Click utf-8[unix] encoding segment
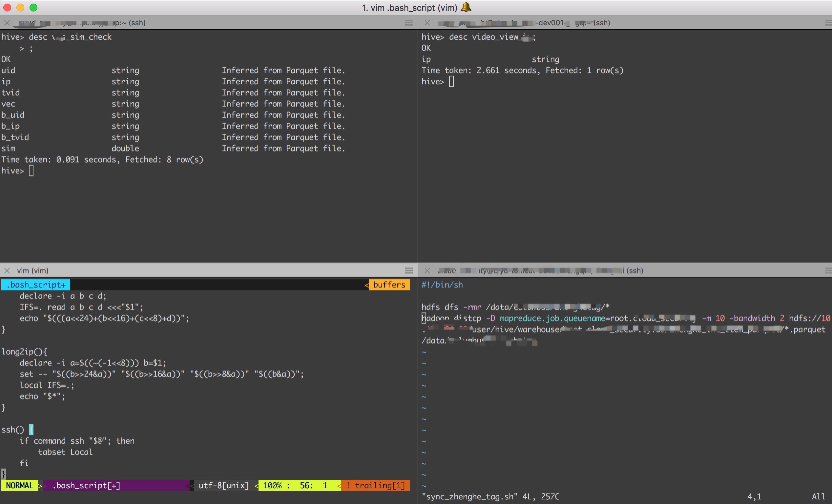 tap(223, 485)
